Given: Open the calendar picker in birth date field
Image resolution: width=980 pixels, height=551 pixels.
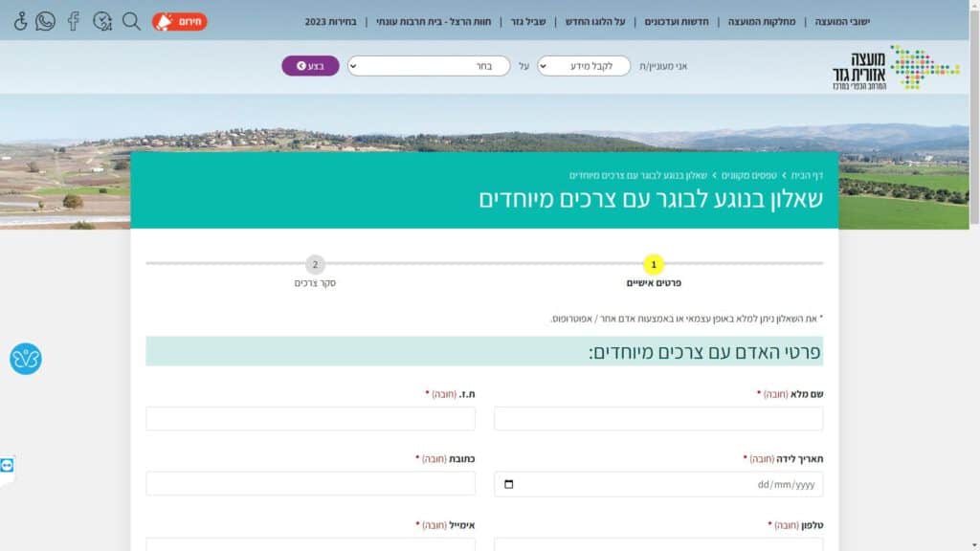Looking at the screenshot, I should tap(508, 484).
